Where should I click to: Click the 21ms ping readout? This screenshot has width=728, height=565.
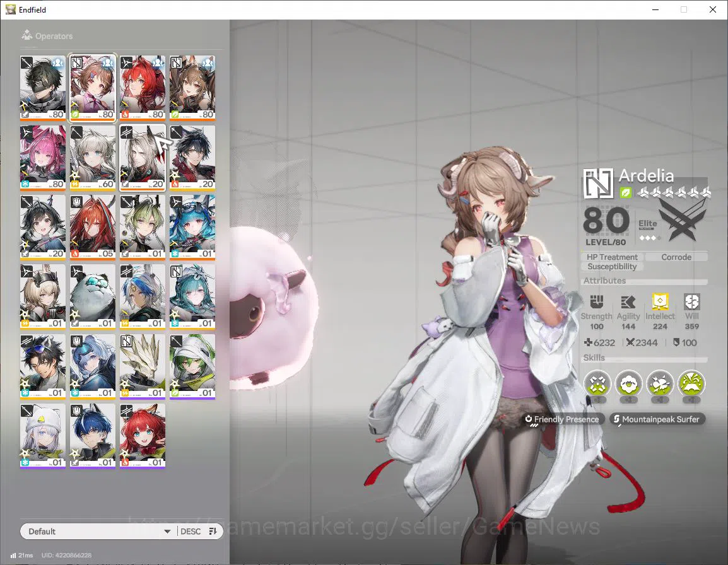[25, 556]
